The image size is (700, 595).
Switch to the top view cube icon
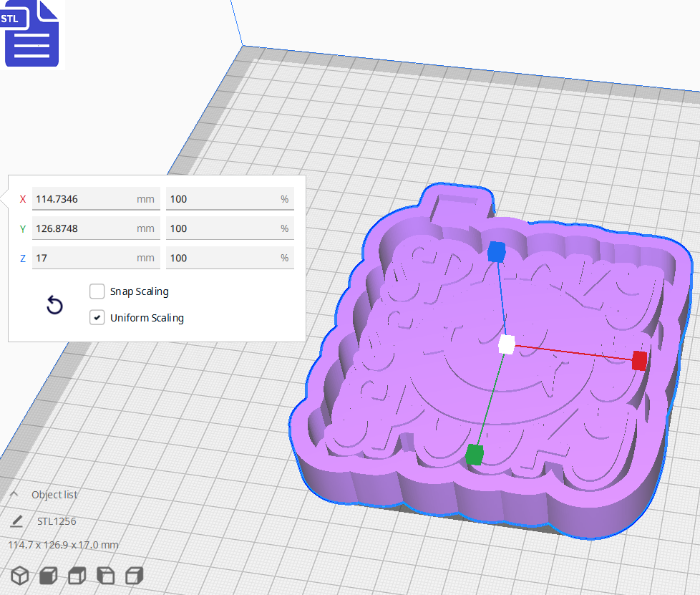click(76, 576)
